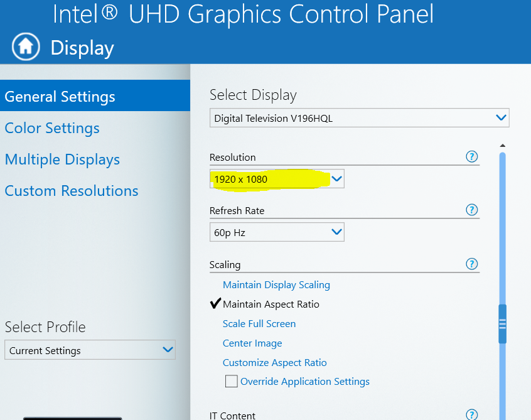
Task: Click the Center Image scaling link
Action: (x=252, y=343)
